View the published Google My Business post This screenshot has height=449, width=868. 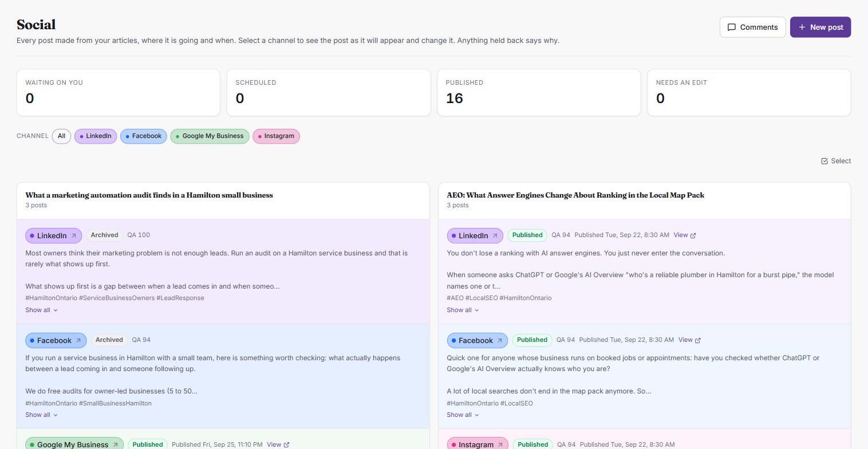point(278,444)
